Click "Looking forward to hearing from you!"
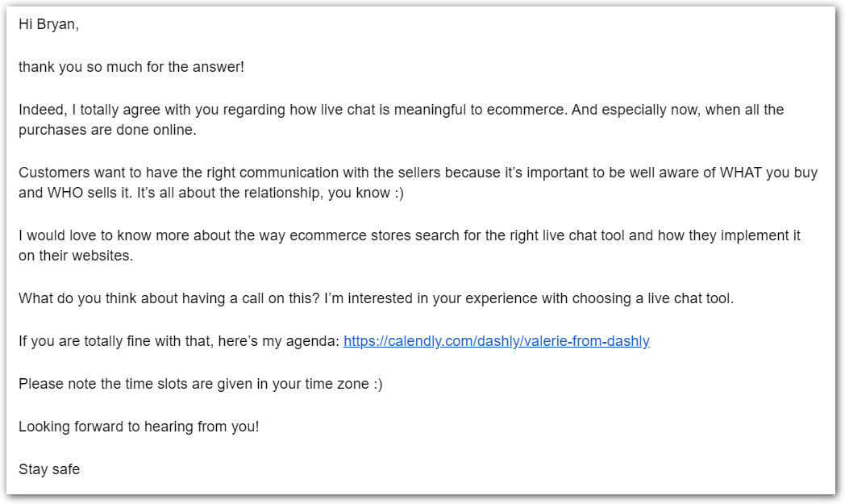 139,427
